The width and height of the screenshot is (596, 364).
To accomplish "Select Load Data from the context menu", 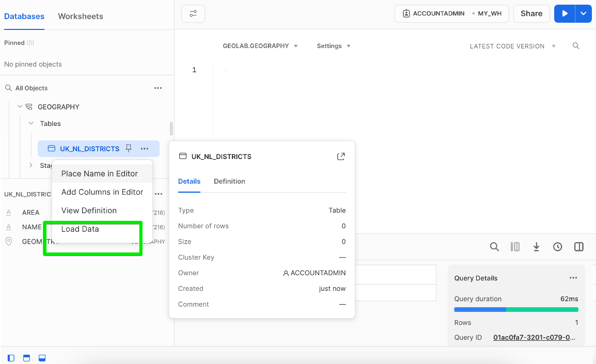I will pos(80,229).
